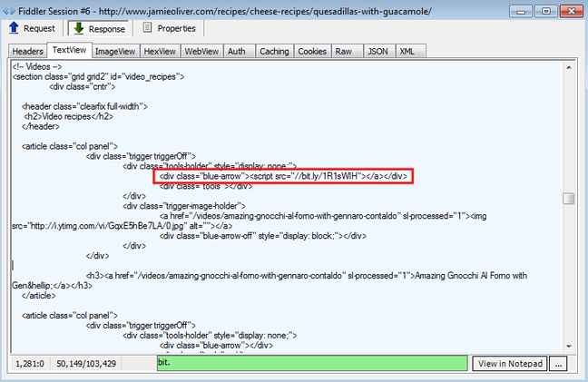
Task: Open the Properties tab
Action: click(x=170, y=28)
